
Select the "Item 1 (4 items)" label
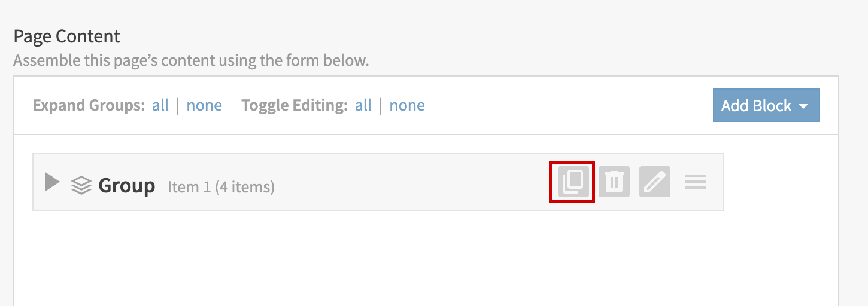point(221,187)
